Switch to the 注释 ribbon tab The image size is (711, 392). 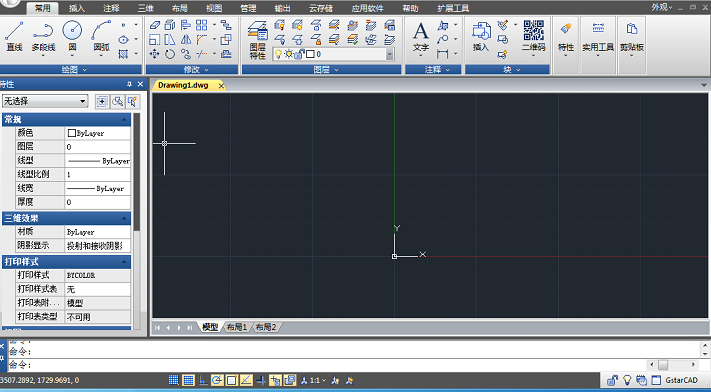click(x=111, y=8)
